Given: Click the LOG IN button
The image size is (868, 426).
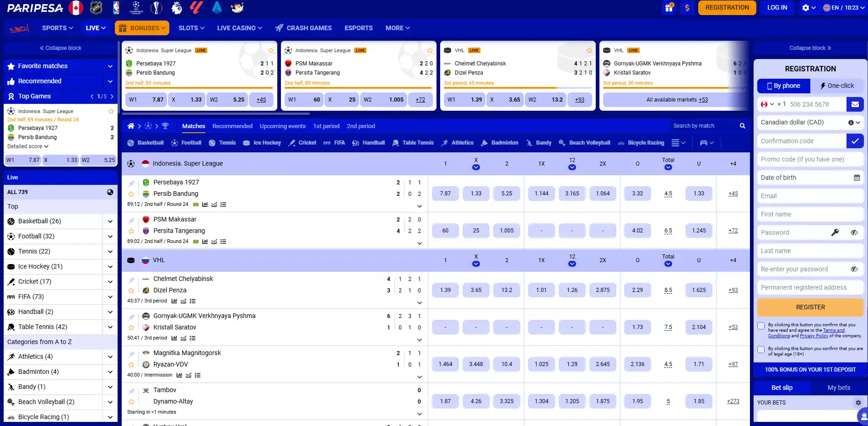Looking at the screenshot, I should [x=777, y=8].
